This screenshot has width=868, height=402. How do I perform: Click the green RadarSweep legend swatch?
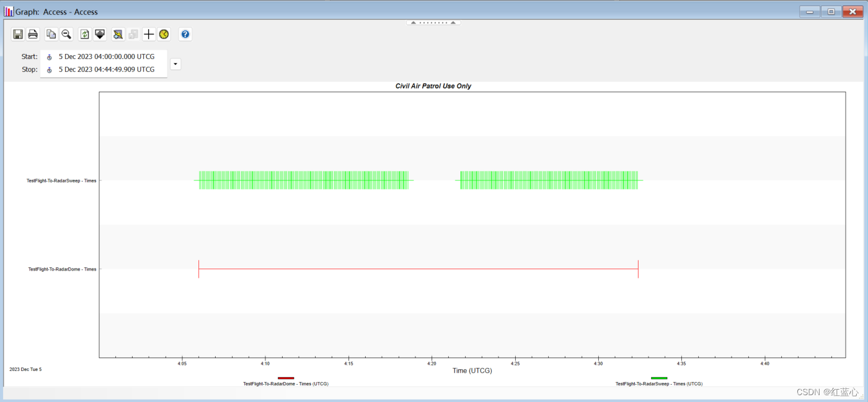659,378
